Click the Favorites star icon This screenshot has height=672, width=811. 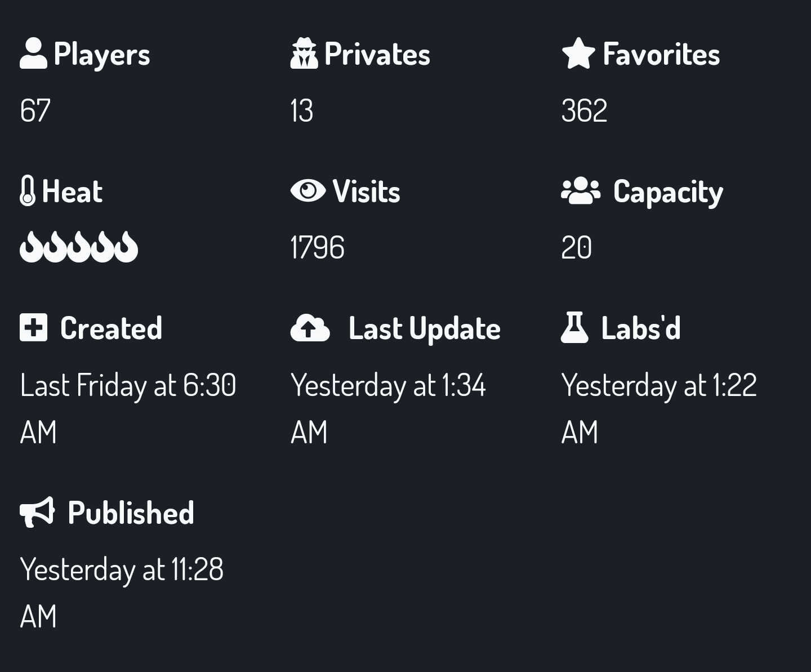(x=578, y=54)
